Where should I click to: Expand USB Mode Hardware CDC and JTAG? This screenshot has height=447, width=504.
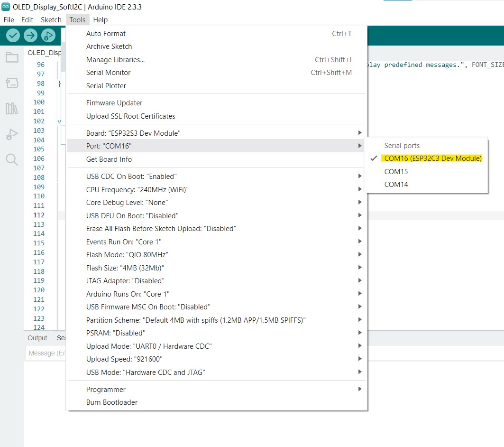pyautogui.click(x=217, y=372)
